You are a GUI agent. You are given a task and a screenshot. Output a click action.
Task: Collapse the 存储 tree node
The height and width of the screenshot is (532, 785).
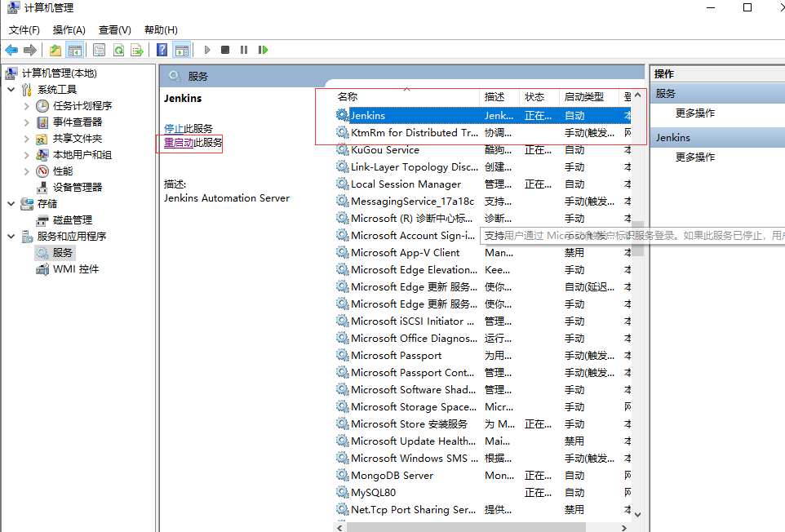pos(11,204)
